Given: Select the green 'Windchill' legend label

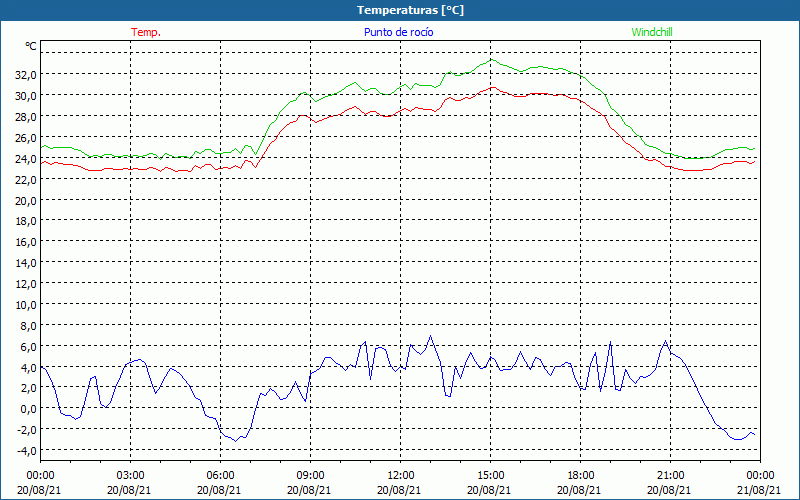Looking at the screenshot, I should pos(652,32).
